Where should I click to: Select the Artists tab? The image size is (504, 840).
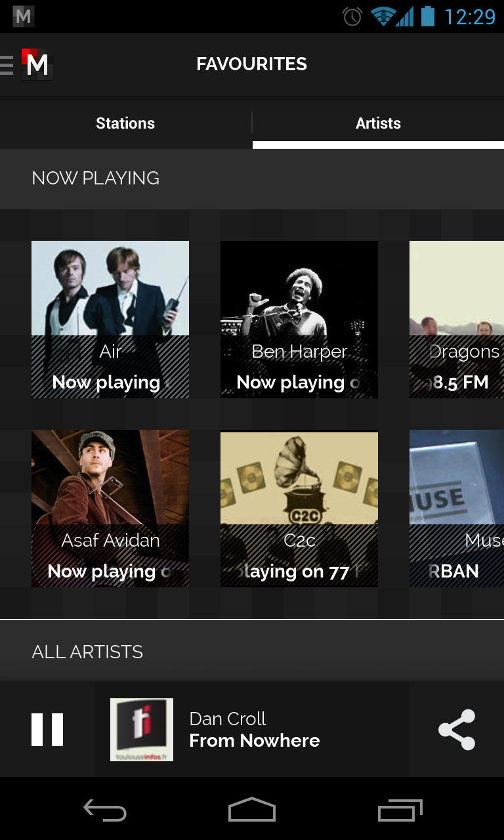(378, 123)
